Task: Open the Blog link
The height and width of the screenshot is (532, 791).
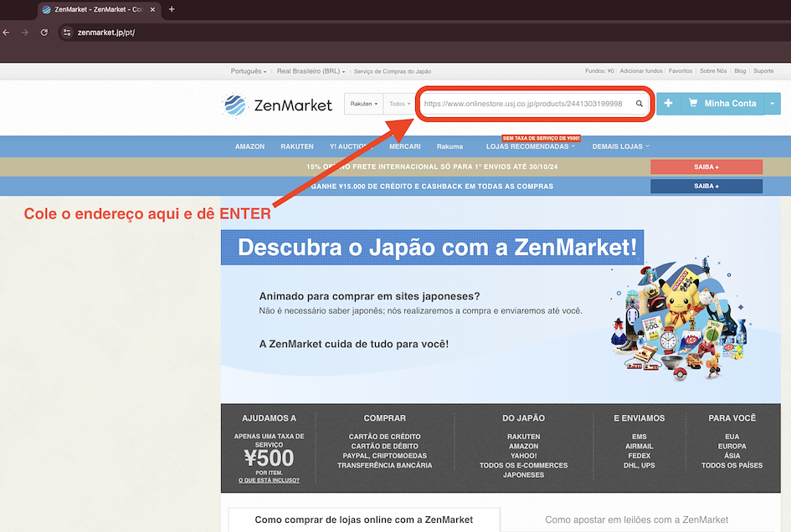Action: (740, 71)
